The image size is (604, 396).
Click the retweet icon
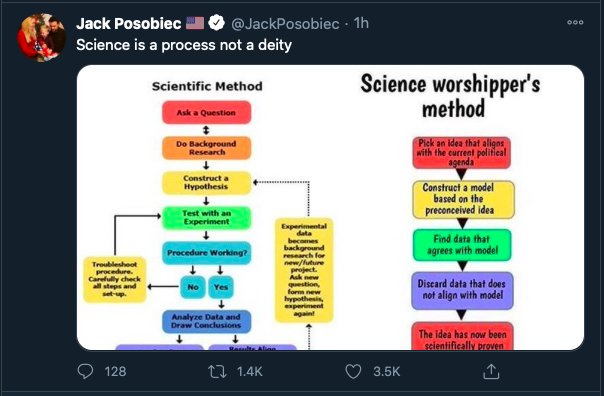pos(217,371)
